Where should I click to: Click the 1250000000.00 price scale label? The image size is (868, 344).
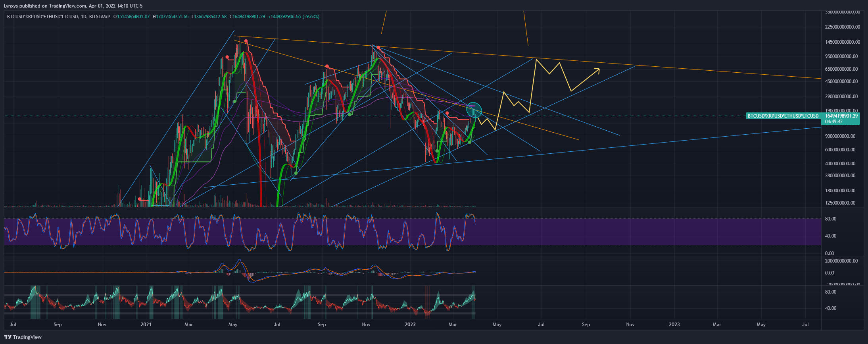[x=840, y=203]
